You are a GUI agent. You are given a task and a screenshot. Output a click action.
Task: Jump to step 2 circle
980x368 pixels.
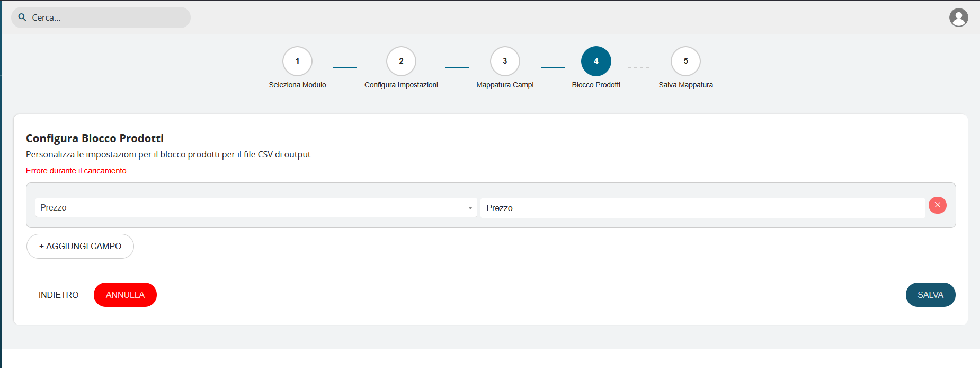pos(401,61)
